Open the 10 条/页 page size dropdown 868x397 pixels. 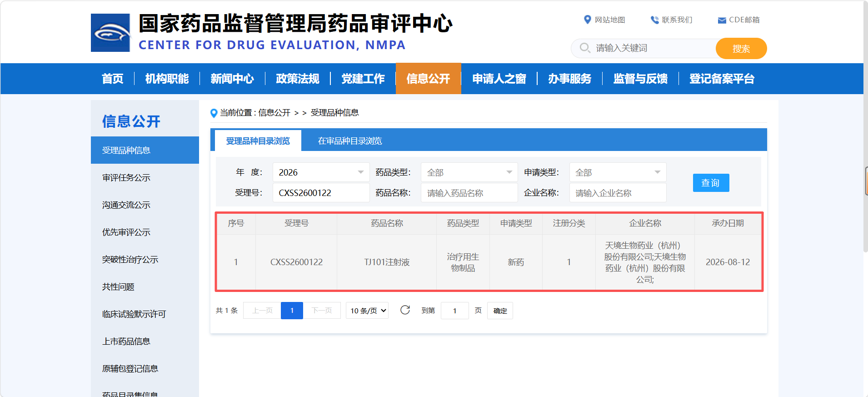pyautogui.click(x=367, y=311)
